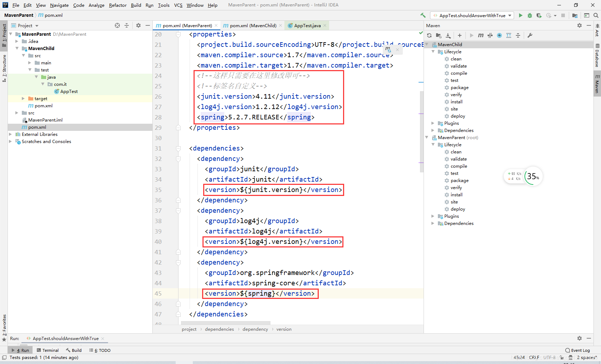Open the Build tool window button
Screen dimensions: 601x364
tap(74, 350)
